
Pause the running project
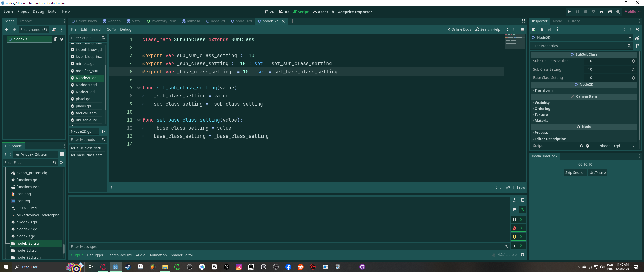tap(578, 12)
